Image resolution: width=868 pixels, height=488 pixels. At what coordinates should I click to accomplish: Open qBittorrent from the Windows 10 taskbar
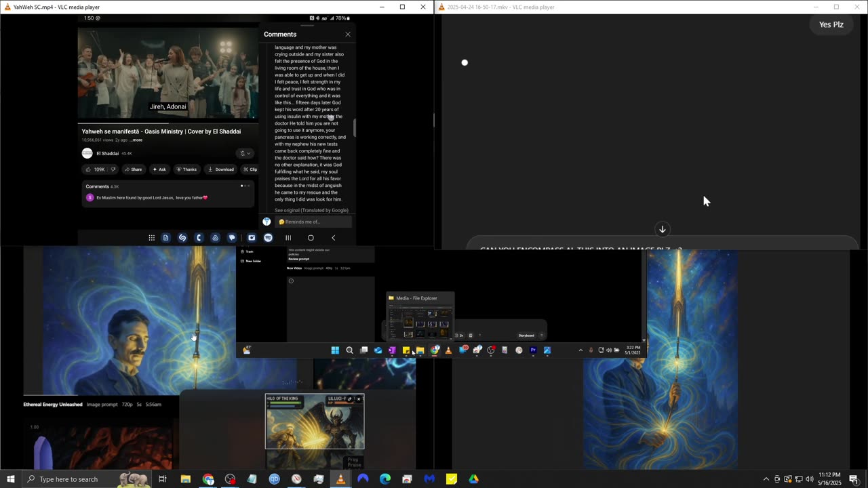275,479
